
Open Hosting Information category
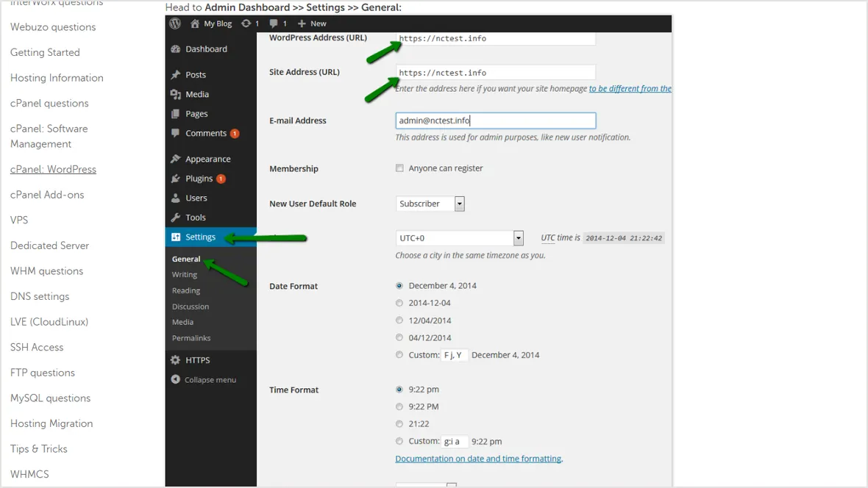pos(57,78)
